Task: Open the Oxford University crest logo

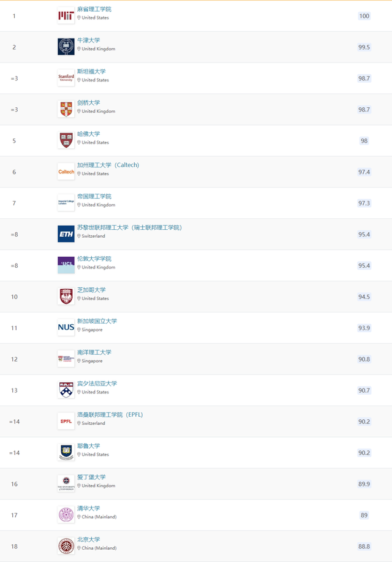Action: 66,47
